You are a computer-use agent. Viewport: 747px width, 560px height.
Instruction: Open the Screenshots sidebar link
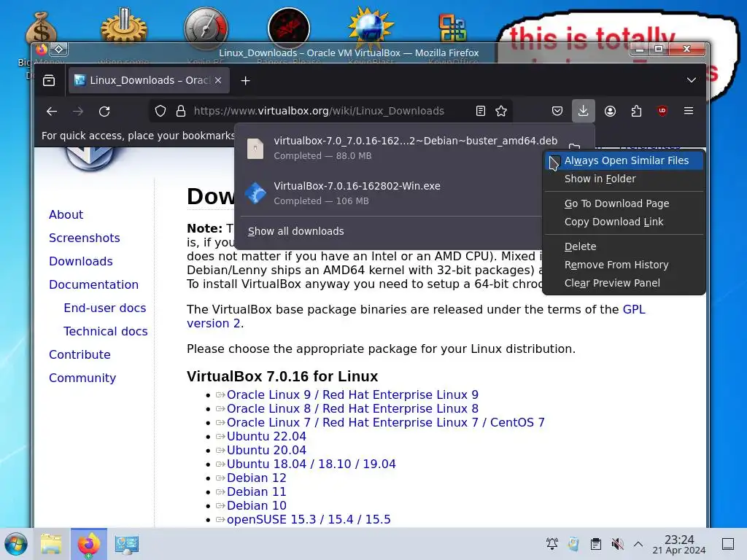click(85, 238)
